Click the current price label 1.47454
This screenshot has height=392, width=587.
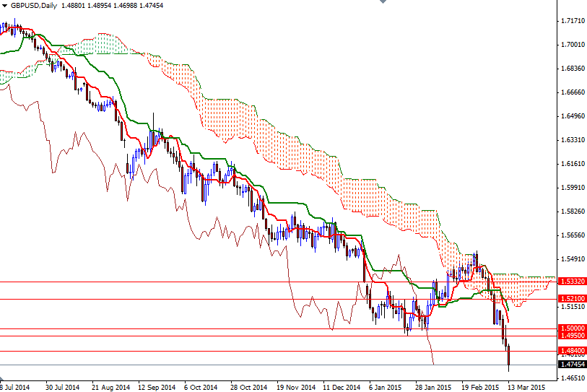(572, 365)
